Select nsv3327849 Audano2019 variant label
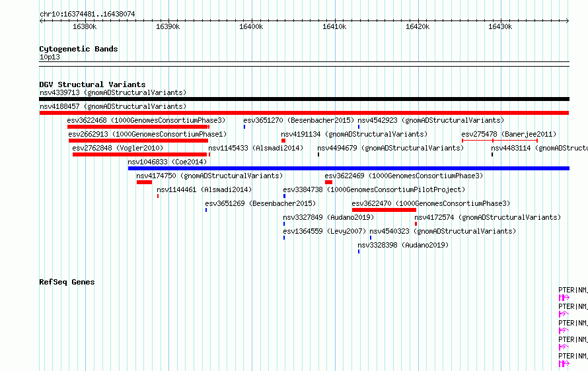This screenshot has height=371, width=588. (328, 217)
